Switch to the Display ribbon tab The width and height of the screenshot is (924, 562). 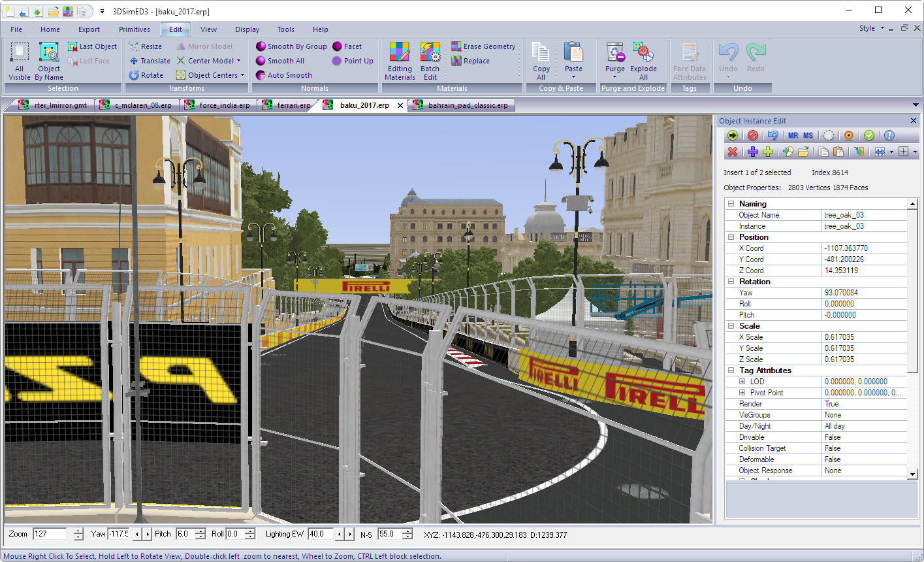[247, 29]
